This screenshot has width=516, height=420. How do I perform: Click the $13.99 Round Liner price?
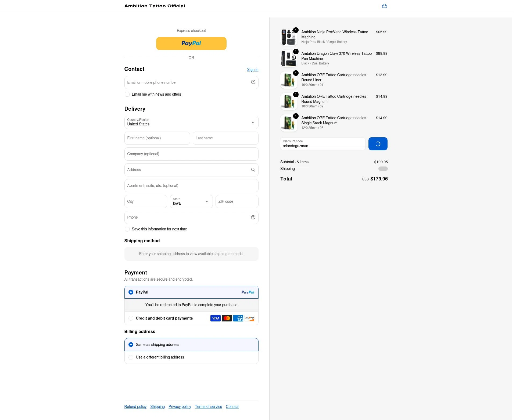pyautogui.click(x=382, y=75)
